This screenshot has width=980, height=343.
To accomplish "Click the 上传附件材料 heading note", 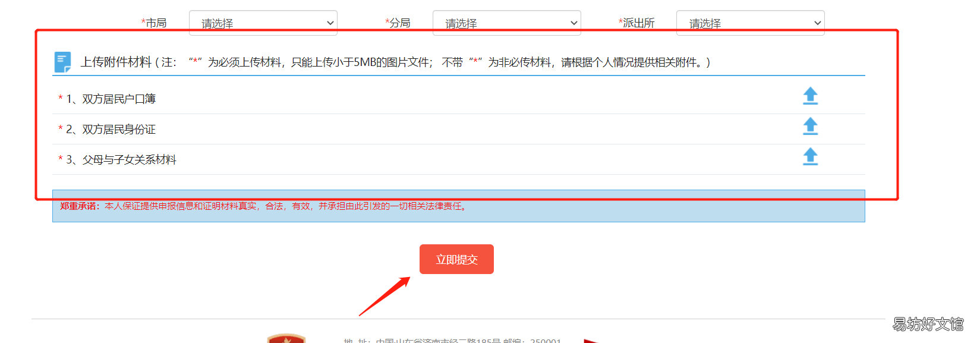I will click(x=396, y=62).
